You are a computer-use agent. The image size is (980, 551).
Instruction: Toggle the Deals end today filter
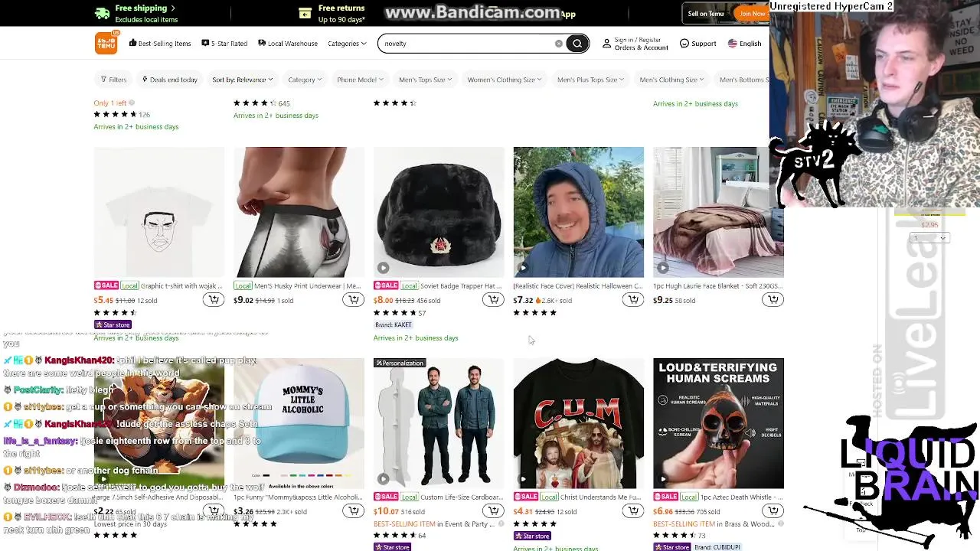[169, 80]
